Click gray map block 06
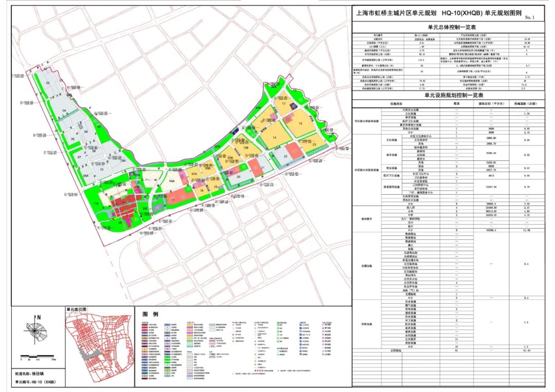Screen dimensions: 555x392 [86, 132]
